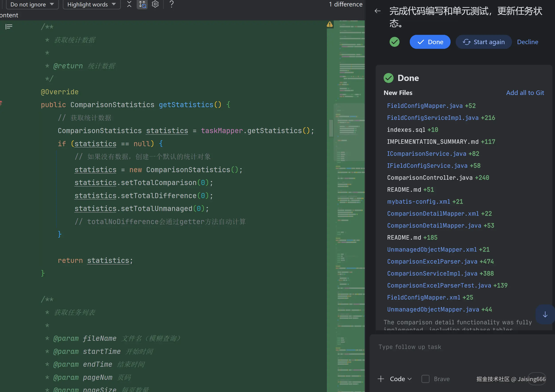Expand the Code mode dropdown
Viewport: 555px width, 392px height.
pos(400,379)
